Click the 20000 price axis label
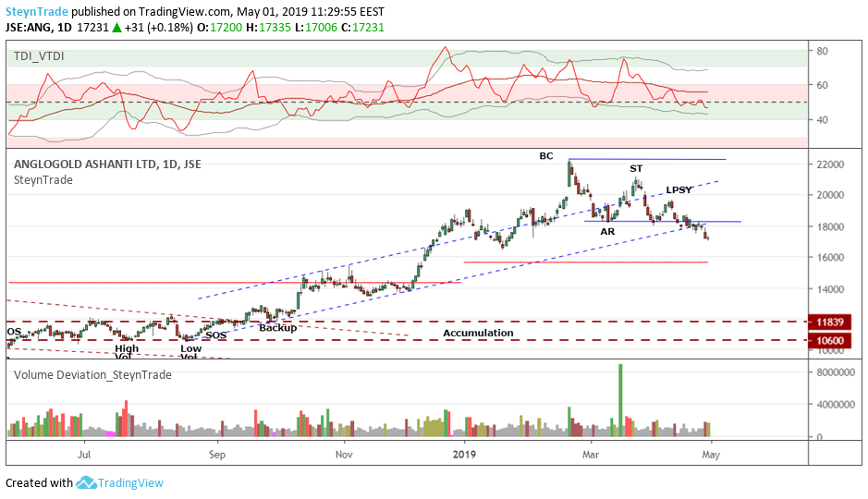Image resolution: width=868 pixels, height=499 pixels. pos(830,195)
